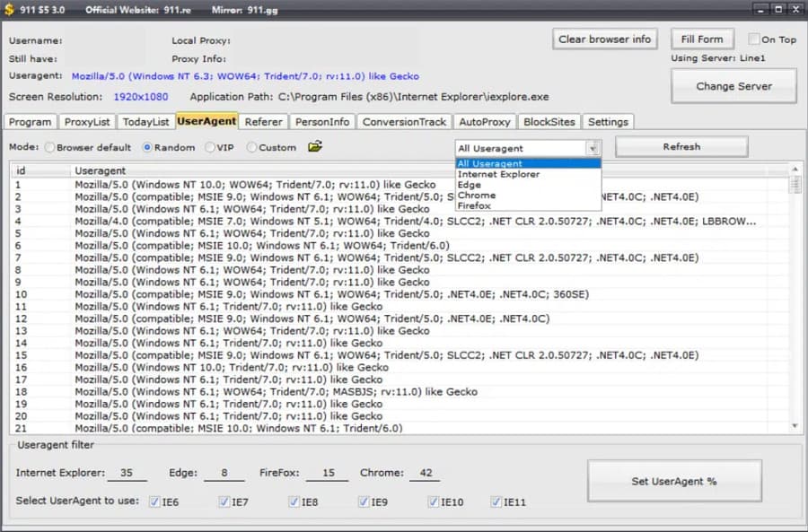Click the Set UserAgent % button
The image size is (808, 532).
coord(674,481)
